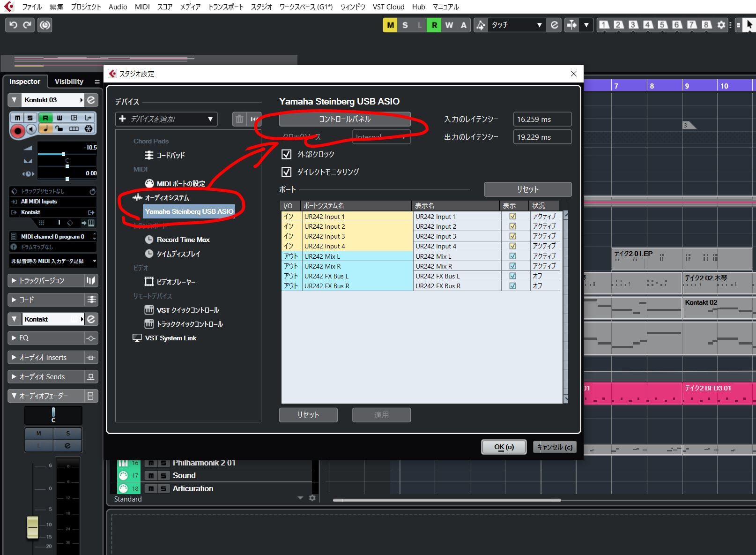Uncheck visibility for UR242 Input 1
The image size is (756, 555).
[513, 217]
